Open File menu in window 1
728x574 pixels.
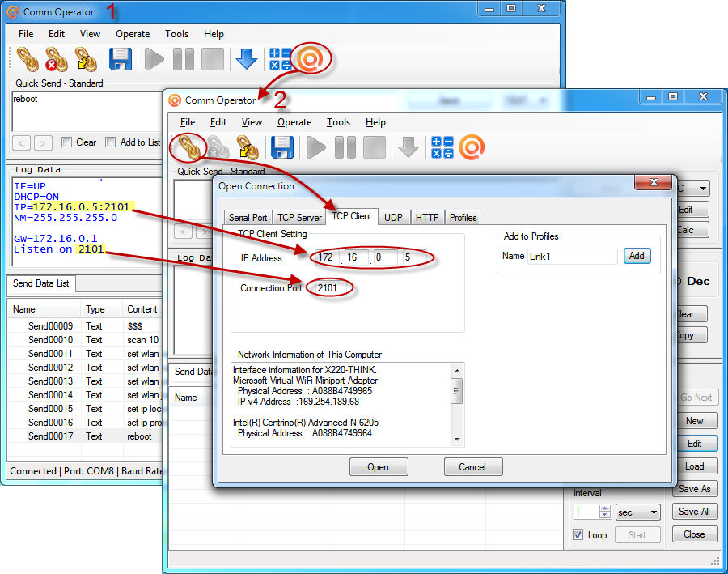point(26,34)
